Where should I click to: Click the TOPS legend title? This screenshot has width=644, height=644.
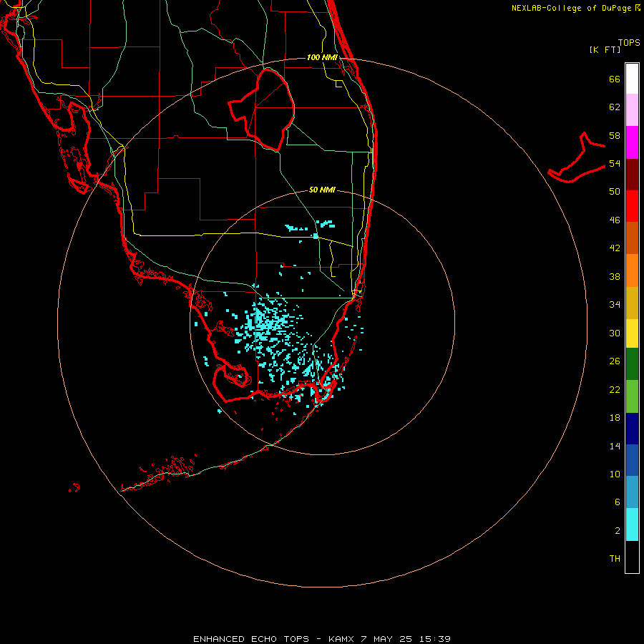[x=629, y=42]
